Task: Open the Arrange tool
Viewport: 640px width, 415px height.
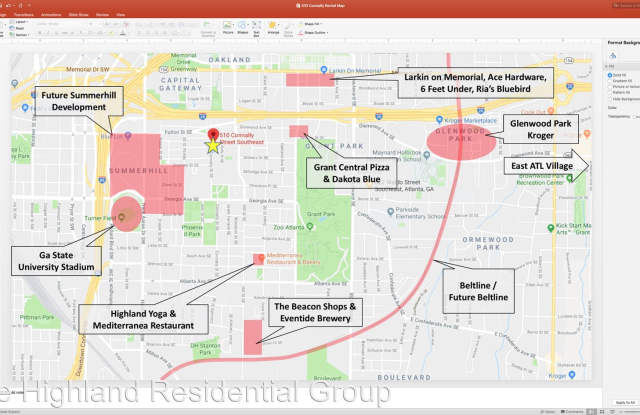Action: click(273, 28)
